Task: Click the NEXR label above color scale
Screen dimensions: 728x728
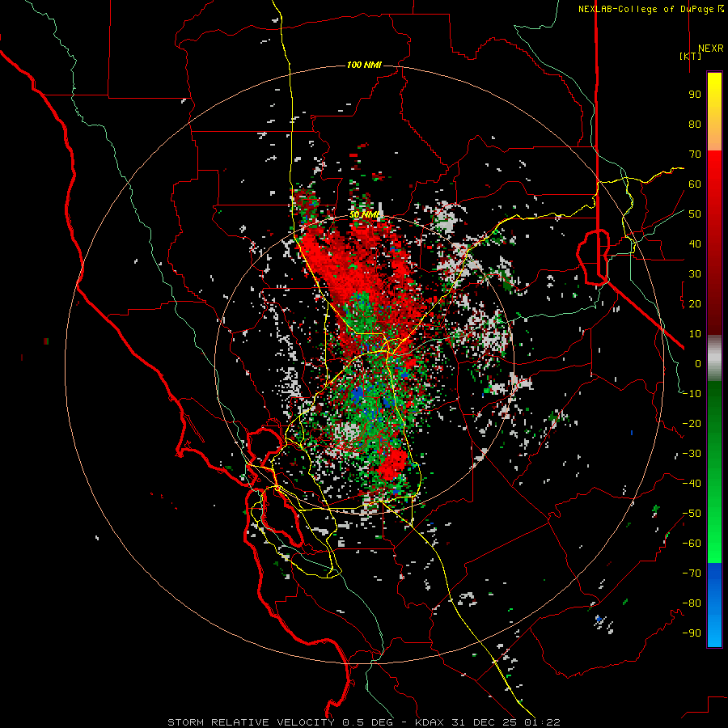Action: pos(710,49)
